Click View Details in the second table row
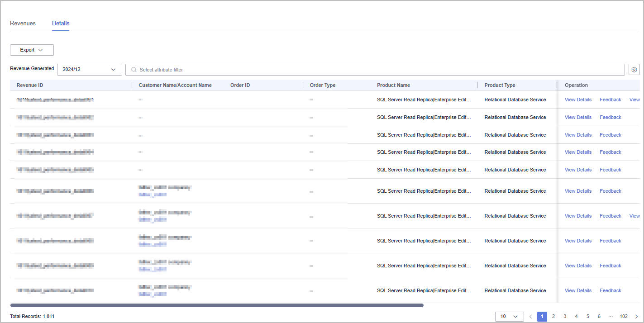This screenshot has height=323, width=644. (x=578, y=117)
